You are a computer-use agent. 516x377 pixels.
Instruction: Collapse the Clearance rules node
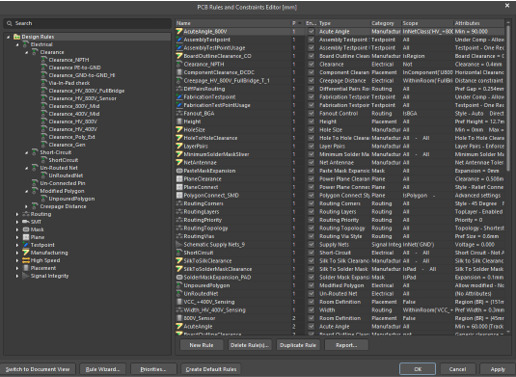click(27, 52)
